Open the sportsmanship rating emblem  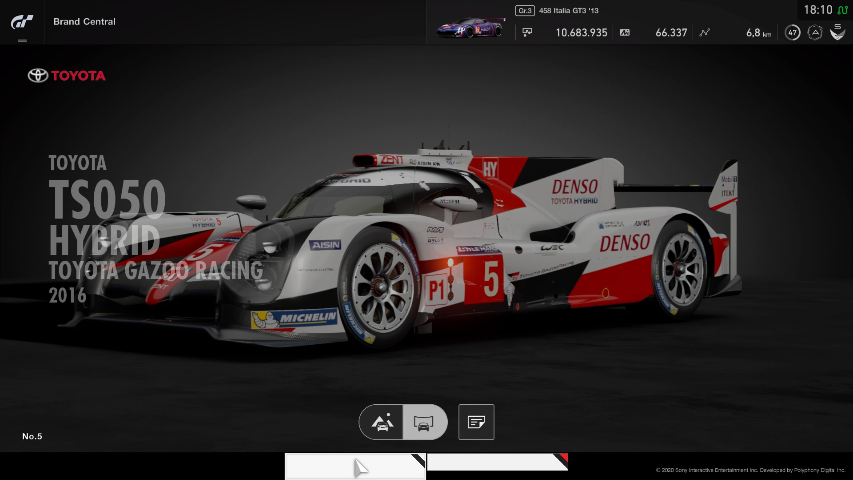838,32
